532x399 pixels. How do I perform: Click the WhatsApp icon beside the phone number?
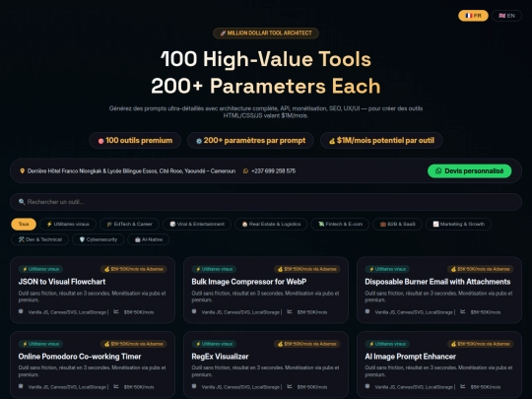(x=245, y=171)
